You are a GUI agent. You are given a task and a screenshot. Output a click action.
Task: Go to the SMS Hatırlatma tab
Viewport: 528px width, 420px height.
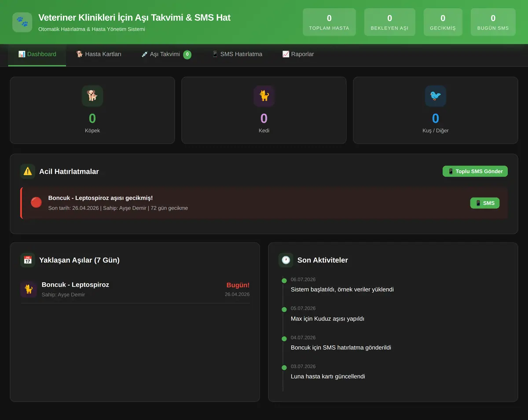(x=237, y=55)
